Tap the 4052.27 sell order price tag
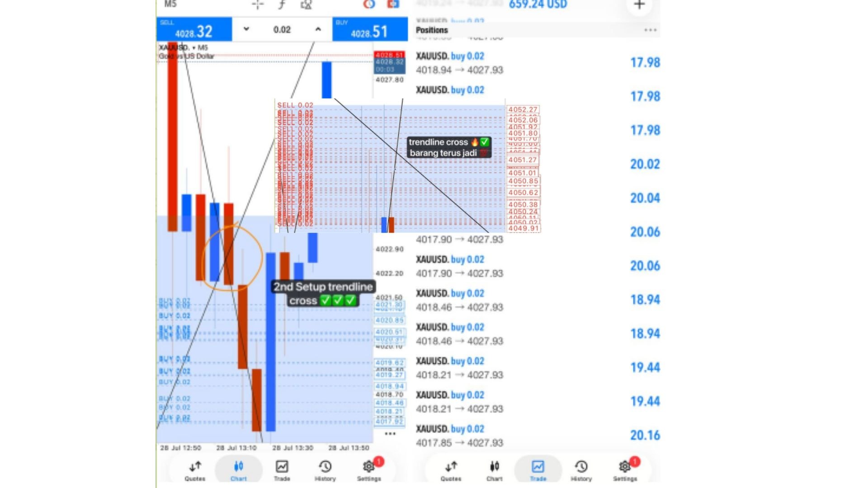Viewport: 868px width, 488px height. coord(523,110)
